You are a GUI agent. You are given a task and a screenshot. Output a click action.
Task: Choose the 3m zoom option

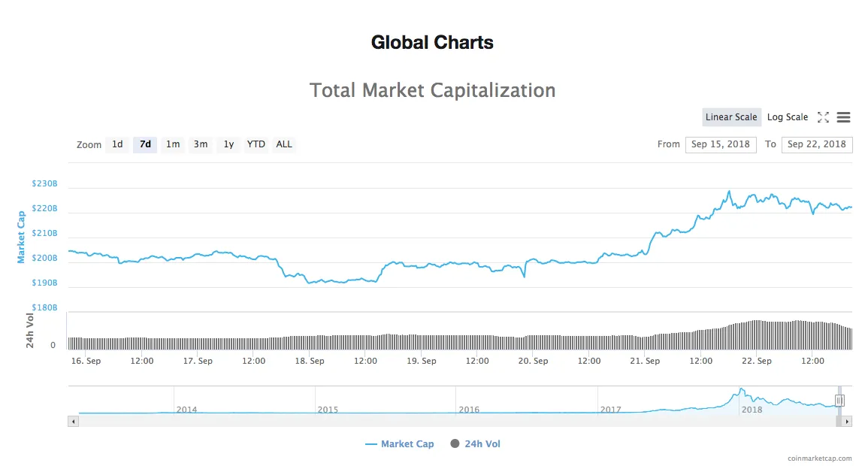point(201,144)
